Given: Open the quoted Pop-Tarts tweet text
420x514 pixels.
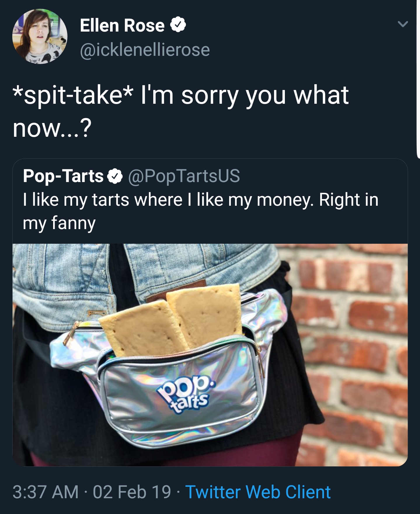Looking at the screenshot, I should [x=201, y=211].
